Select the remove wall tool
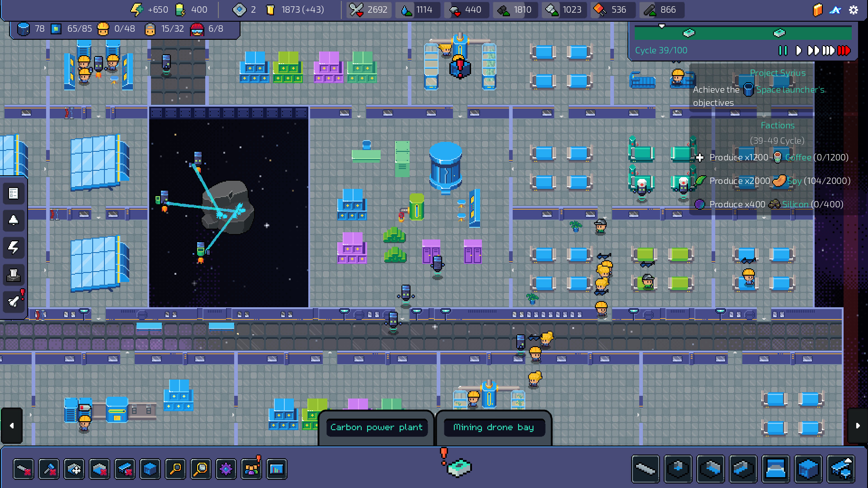Image resolution: width=868 pixels, height=488 pixels. pyautogui.click(x=24, y=469)
